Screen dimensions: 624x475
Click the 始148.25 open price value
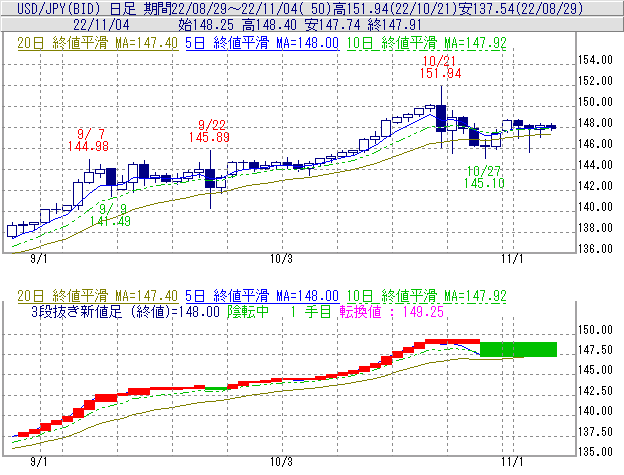pos(206,25)
